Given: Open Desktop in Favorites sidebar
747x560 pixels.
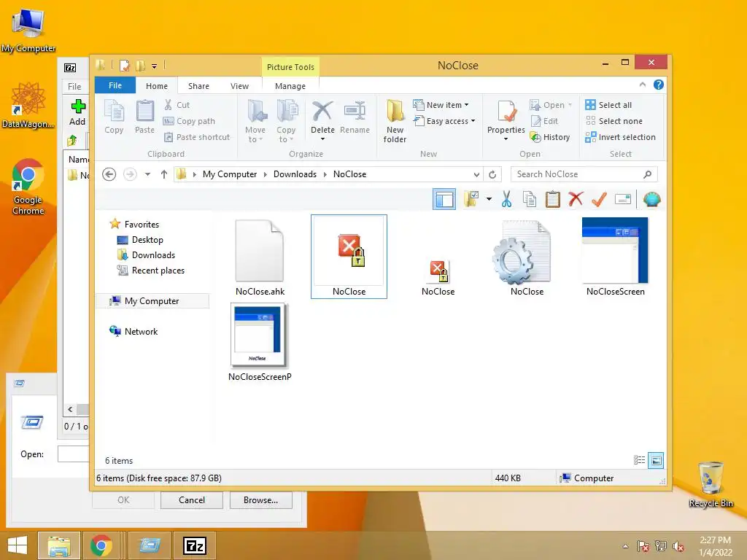Looking at the screenshot, I should click(x=141, y=239).
